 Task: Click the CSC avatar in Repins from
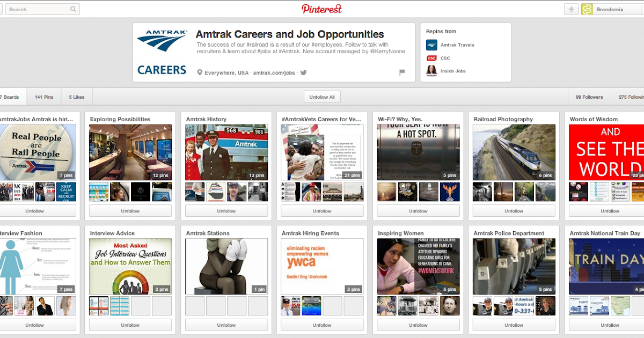click(x=431, y=58)
